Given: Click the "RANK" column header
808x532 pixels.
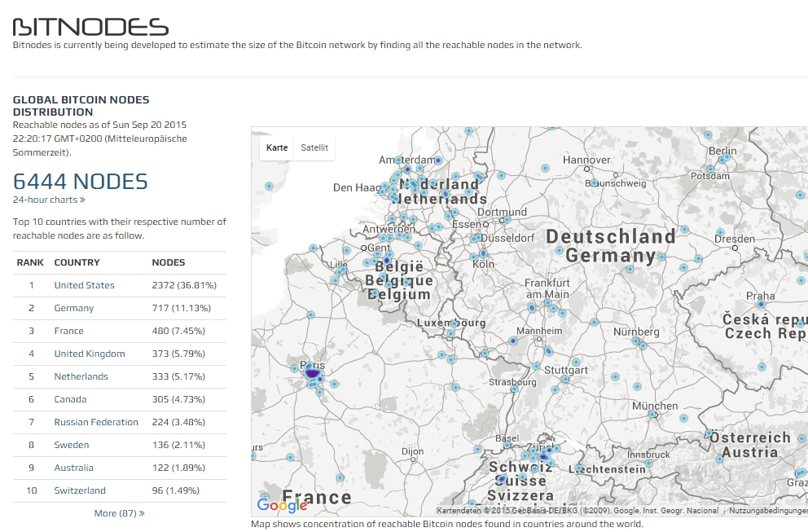Looking at the screenshot, I should click(30, 262).
